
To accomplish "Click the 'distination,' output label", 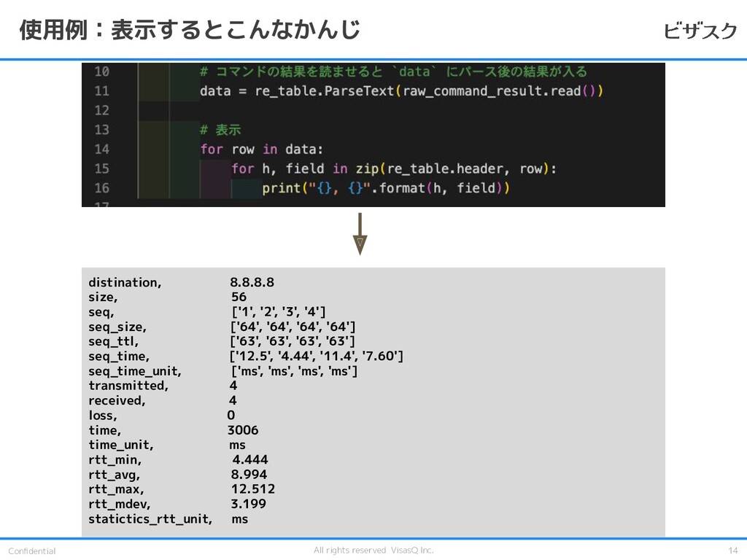I will click(x=125, y=282).
